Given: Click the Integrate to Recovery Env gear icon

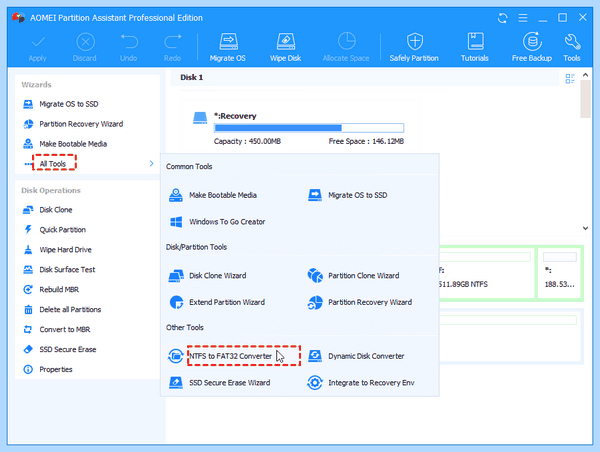Looking at the screenshot, I should [315, 383].
